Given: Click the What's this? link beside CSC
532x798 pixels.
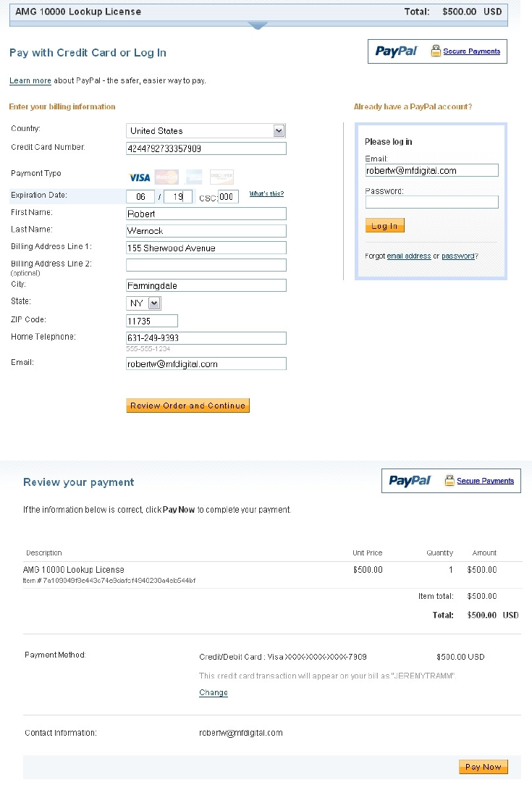Looking at the screenshot, I should coord(266,194).
